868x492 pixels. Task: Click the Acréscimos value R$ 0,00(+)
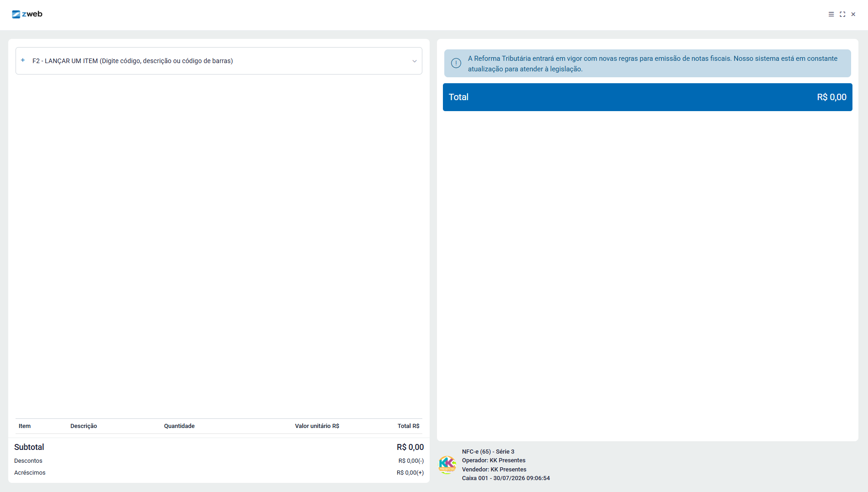click(x=410, y=473)
